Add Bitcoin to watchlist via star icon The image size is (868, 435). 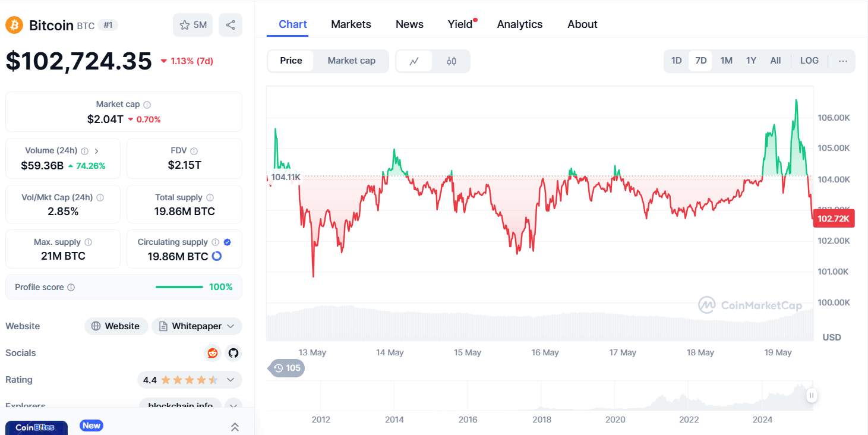(193, 25)
